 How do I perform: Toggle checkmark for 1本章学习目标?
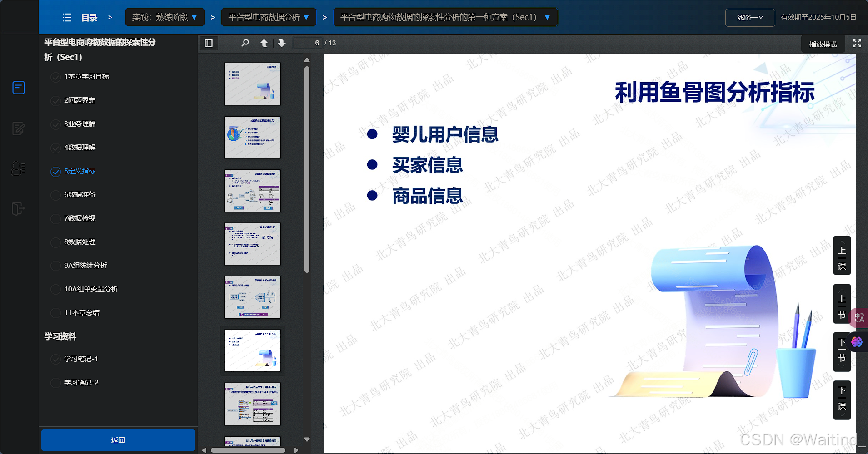tap(55, 77)
